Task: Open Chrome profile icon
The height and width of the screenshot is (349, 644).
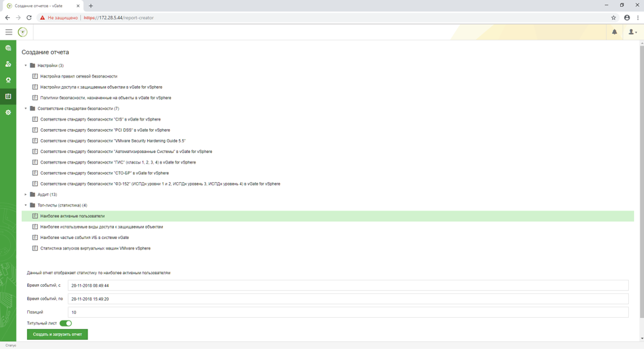Action: (627, 18)
